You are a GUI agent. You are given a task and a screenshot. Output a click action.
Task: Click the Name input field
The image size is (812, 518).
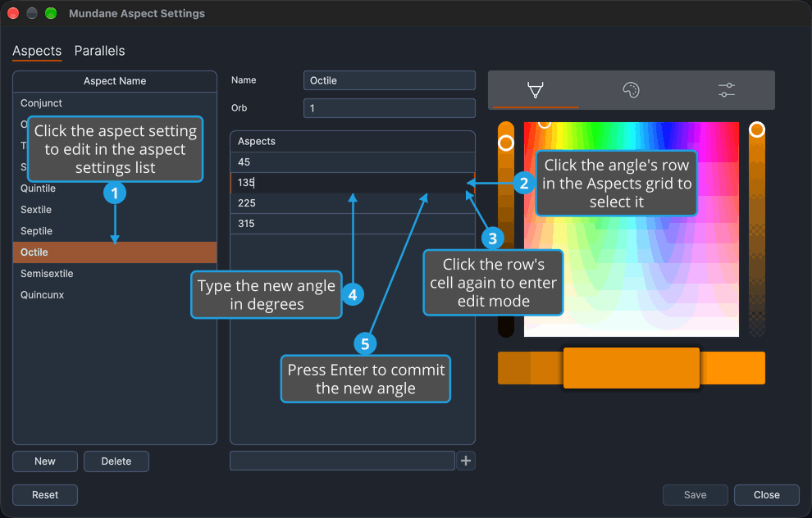click(389, 80)
